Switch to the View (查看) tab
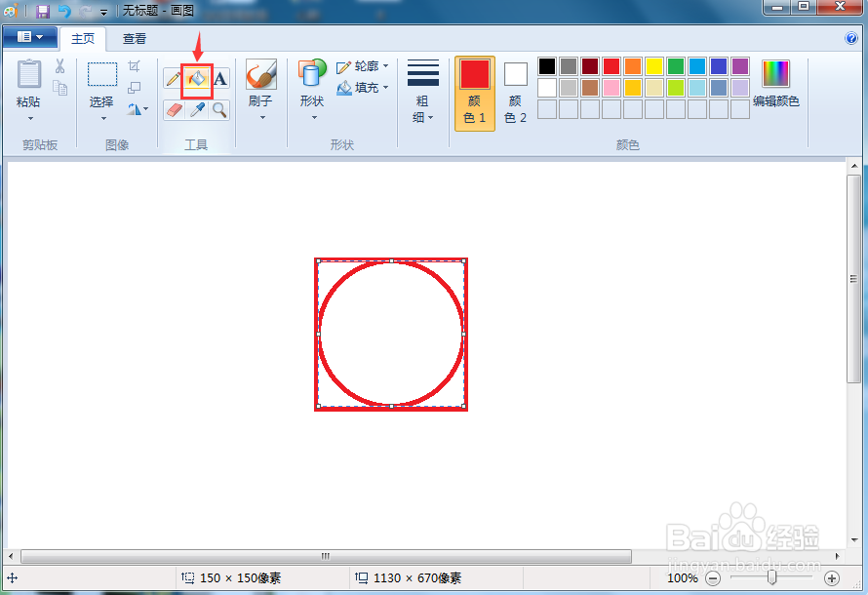The width and height of the screenshot is (868, 595). pos(135,38)
